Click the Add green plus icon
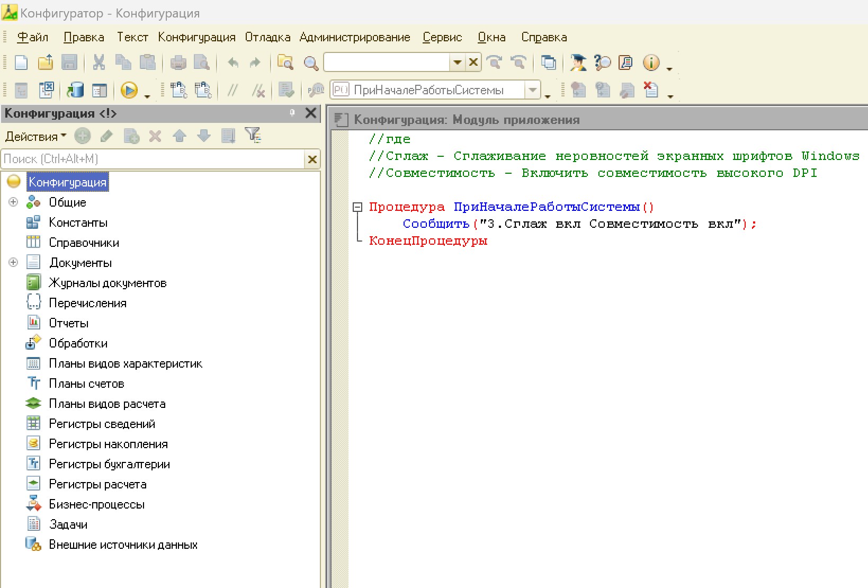 click(x=82, y=136)
